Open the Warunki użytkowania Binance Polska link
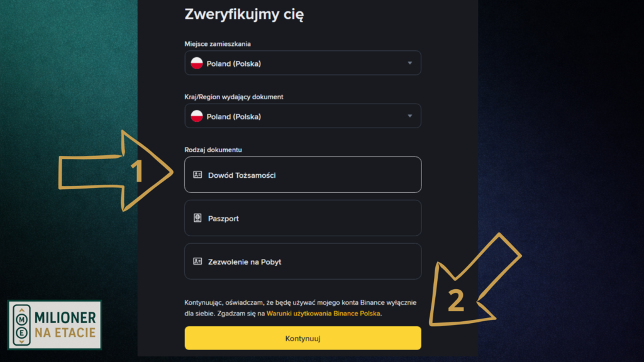This screenshot has height=362, width=644. pyautogui.click(x=324, y=313)
